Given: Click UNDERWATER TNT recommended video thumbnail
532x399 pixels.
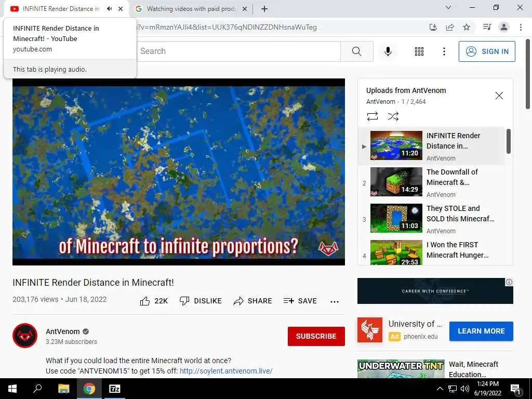Looking at the screenshot, I should [x=401, y=369].
